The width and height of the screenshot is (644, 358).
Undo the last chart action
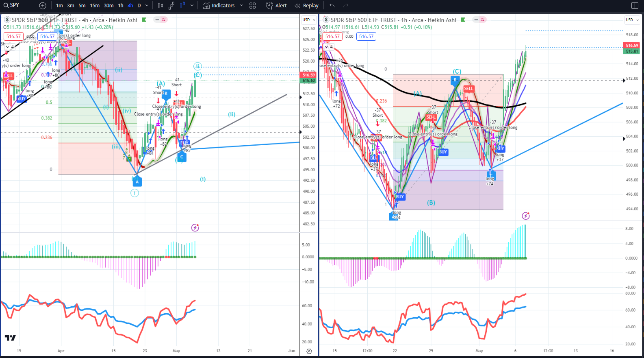coord(332,6)
